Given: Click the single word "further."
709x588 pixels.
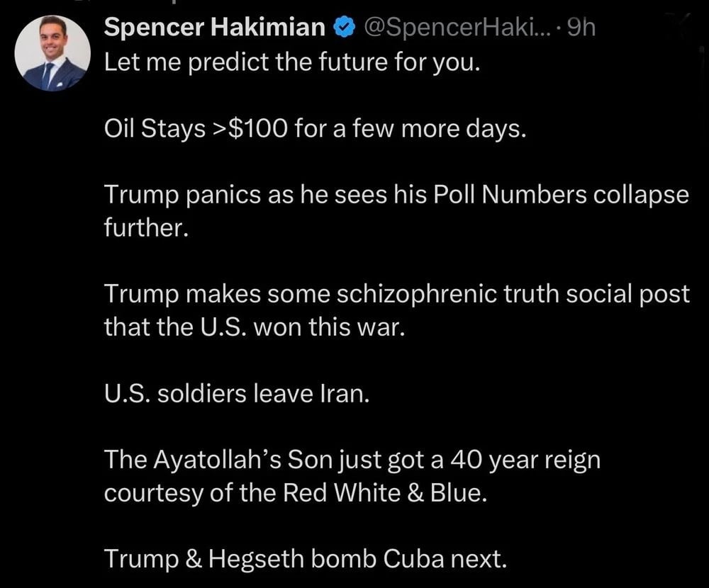Looking at the screenshot, I should [147, 230].
